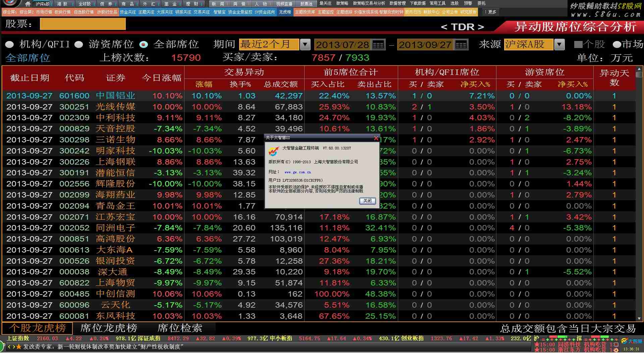Click the 龙虎榜 shortcut button
Screen dimensions: 644x353
285,12
